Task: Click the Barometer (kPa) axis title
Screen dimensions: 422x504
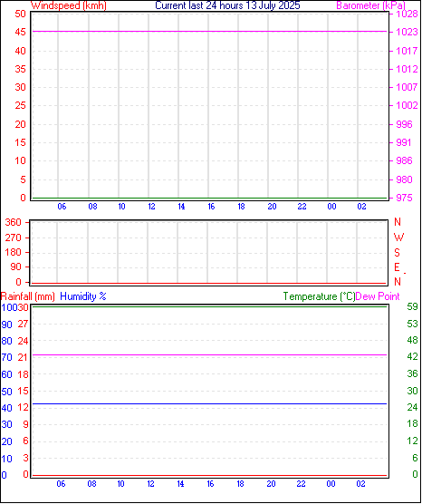Action: (371, 5)
